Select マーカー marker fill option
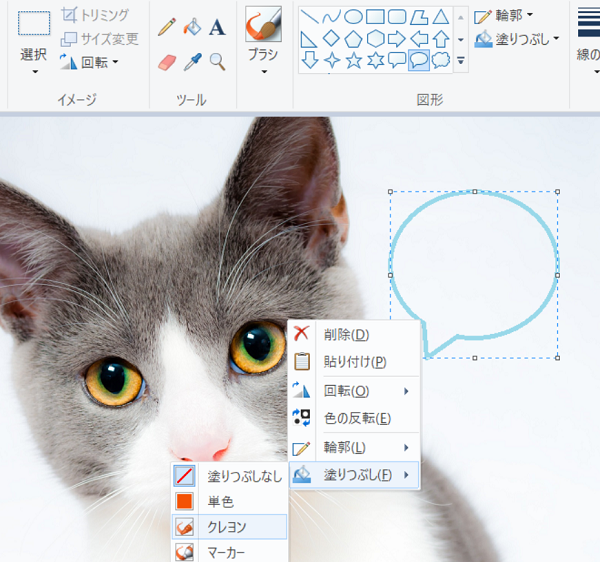600x562 pixels. [x=230, y=552]
